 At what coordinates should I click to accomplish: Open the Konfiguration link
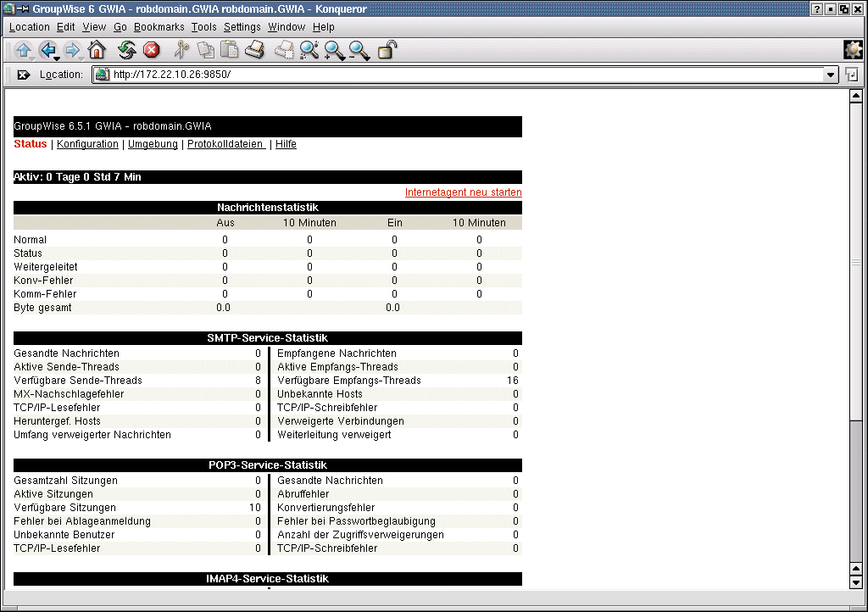tap(87, 144)
